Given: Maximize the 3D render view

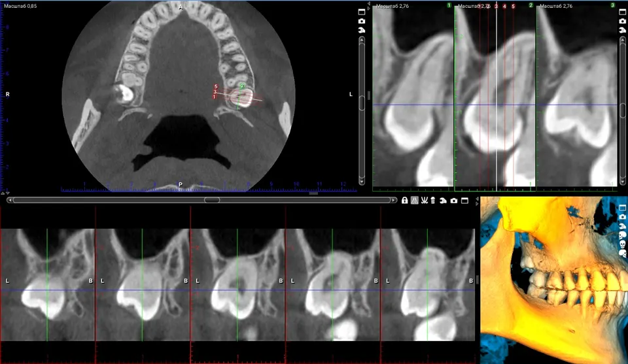Looking at the screenshot, I should [623, 208].
